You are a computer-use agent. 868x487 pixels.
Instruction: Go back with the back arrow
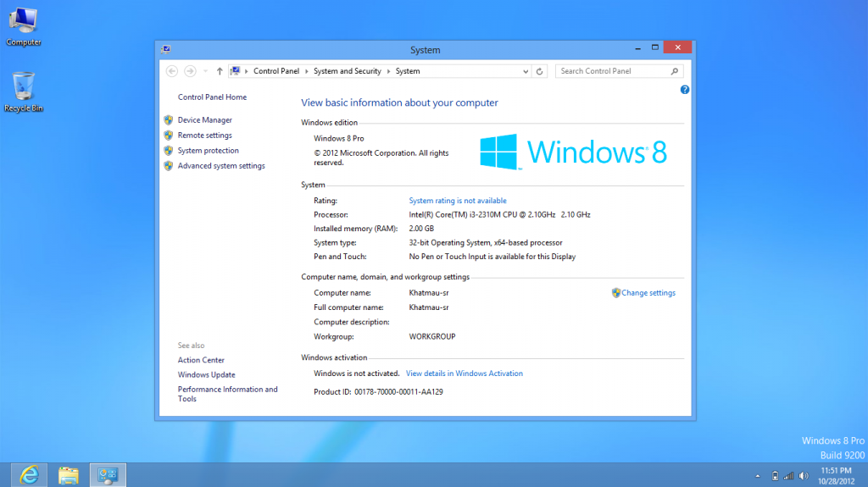(171, 71)
